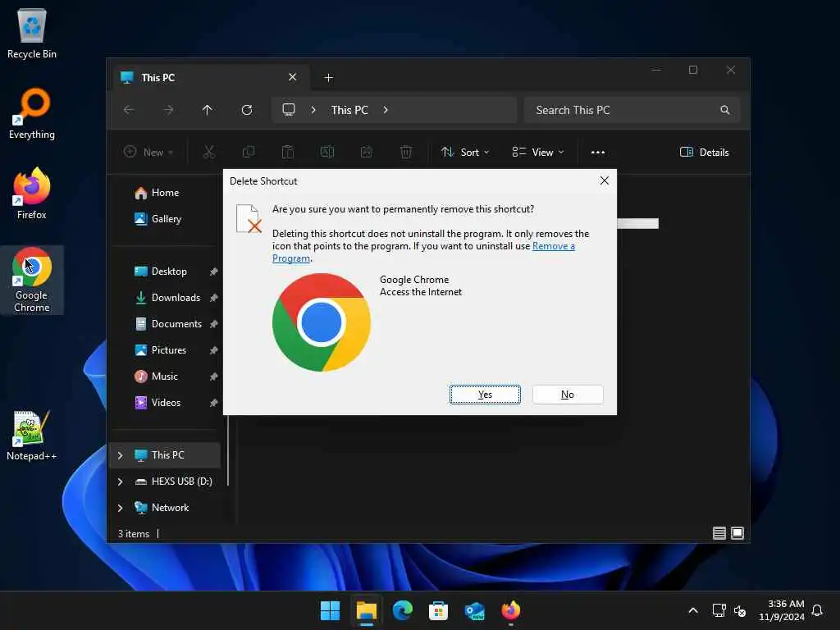
Task: Select This PC in navigation pane
Action: [165, 454]
